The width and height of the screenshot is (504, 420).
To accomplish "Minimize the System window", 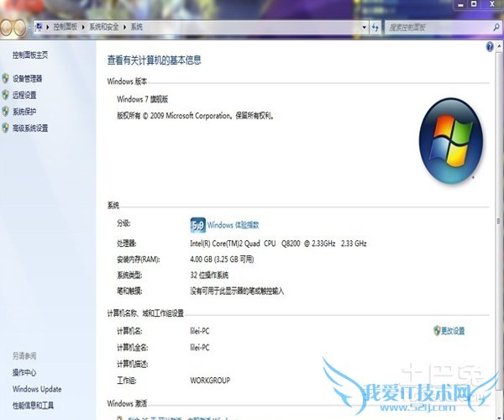I will click(x=460, y=4).
